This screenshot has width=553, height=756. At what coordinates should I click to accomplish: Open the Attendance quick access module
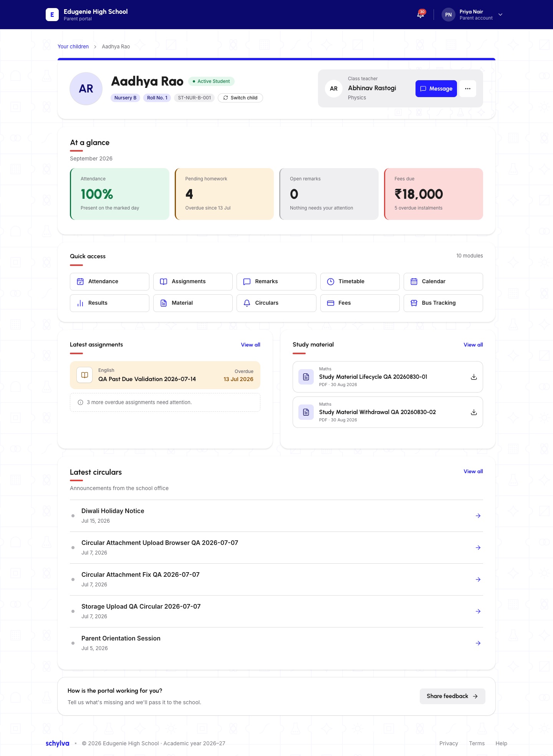coord(109,282)
